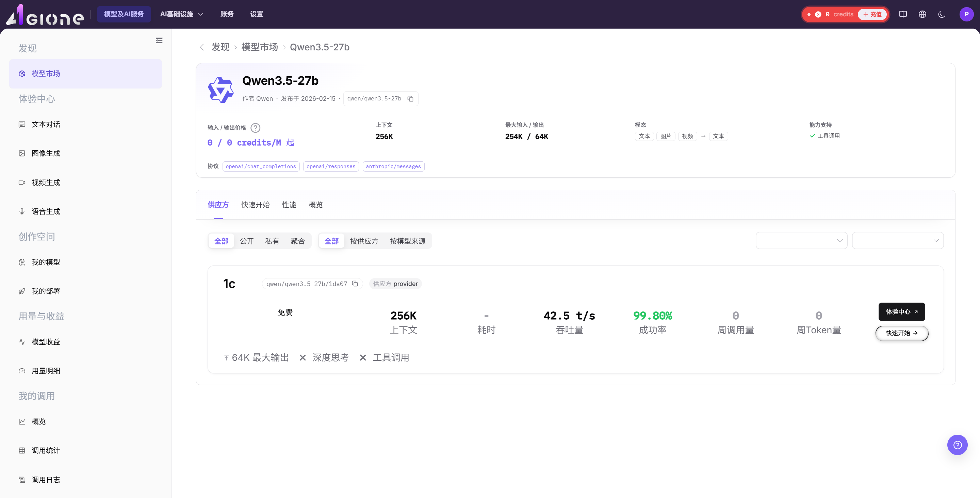Select 公开 filter option
The width and height of the screenshot is (980, 498).
(x=247, y=241)
